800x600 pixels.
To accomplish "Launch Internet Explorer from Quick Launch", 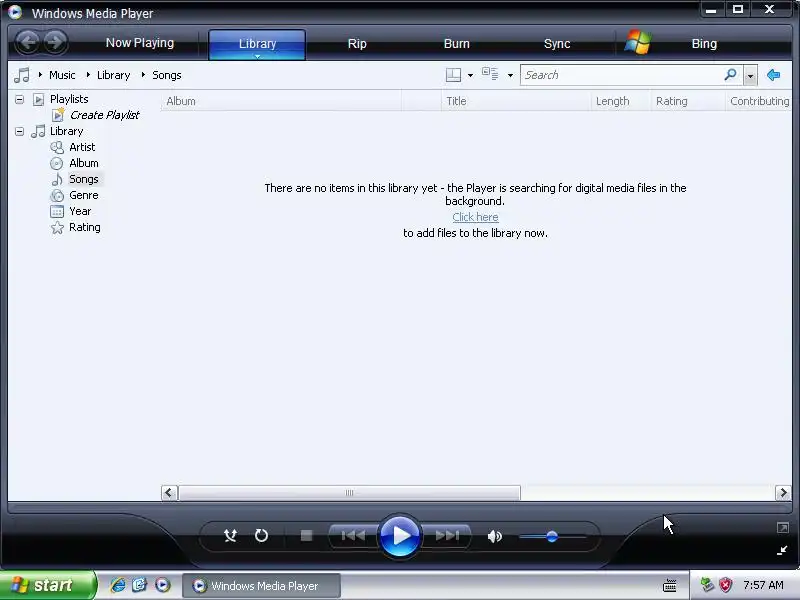I will coord(118,585).
